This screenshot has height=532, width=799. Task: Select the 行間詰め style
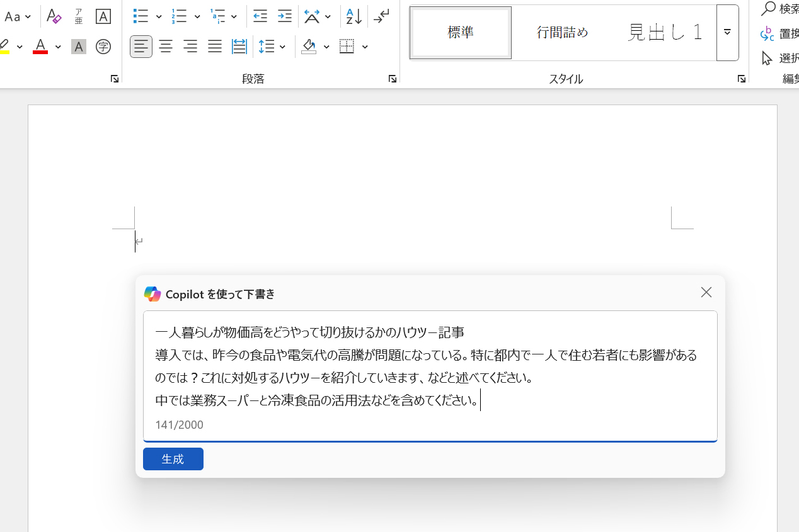[x=562, y=33]
